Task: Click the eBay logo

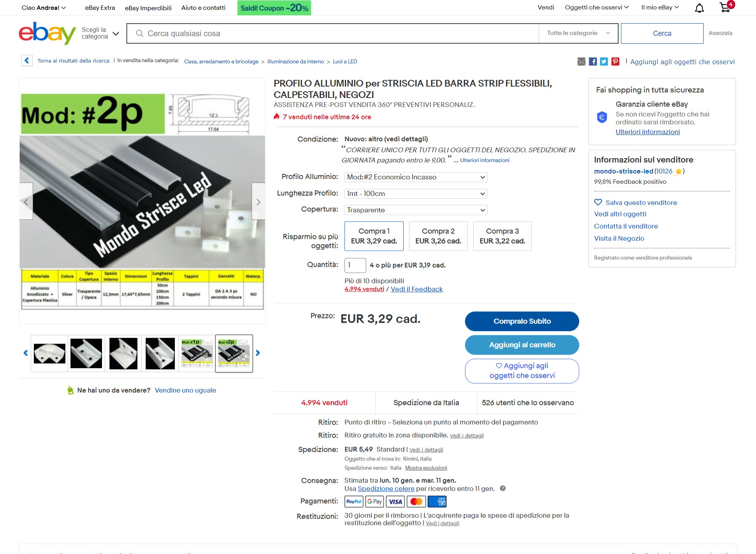Action: (x=47, y=33)
